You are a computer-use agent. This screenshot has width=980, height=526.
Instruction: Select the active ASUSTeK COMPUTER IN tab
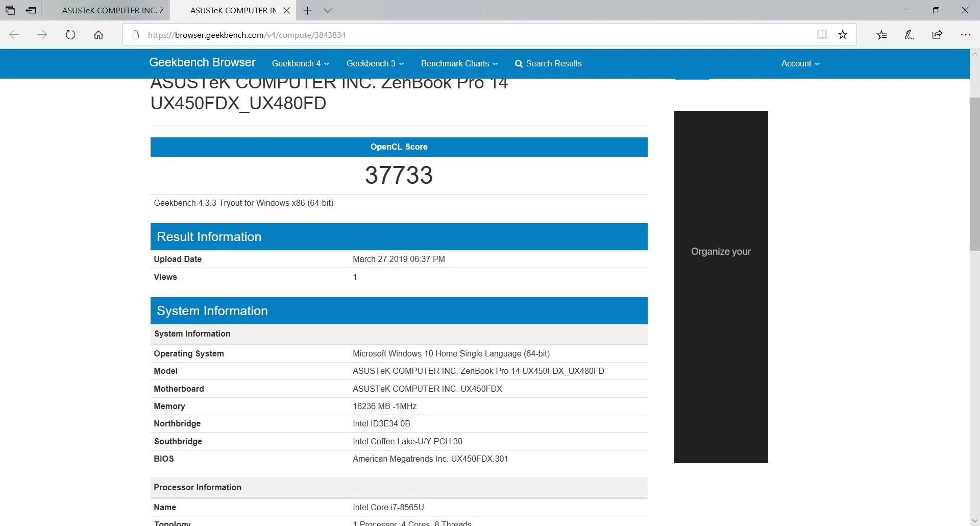pyautogui.click(x=233, y=10)
